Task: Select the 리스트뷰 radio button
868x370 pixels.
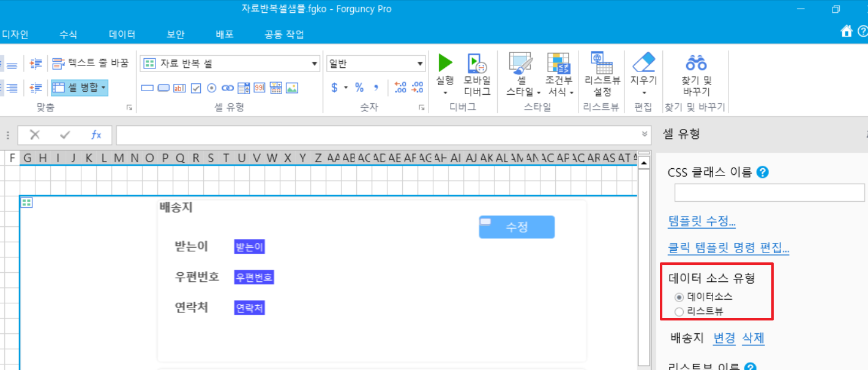Action: click(x=679, y=312)
